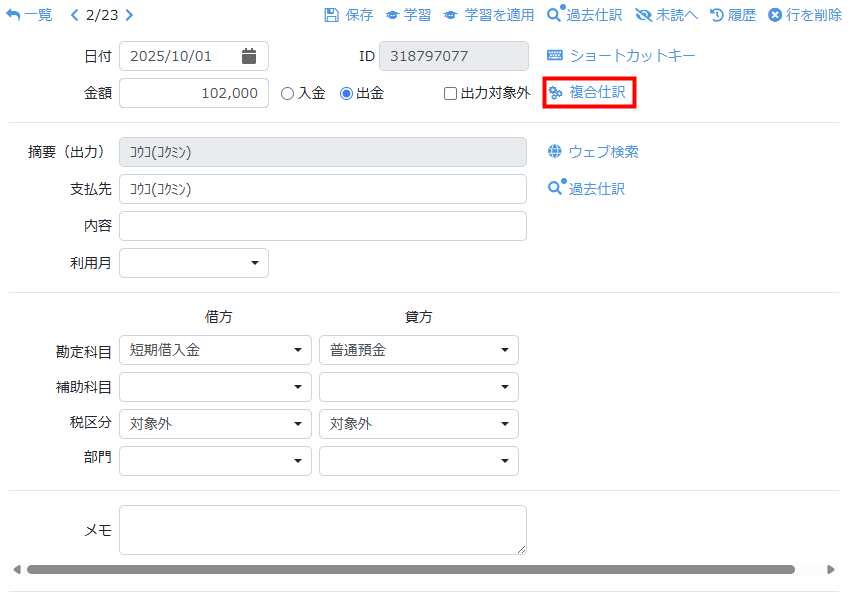
Task: Enable the 出力対象外 checkbox
Action: [x=450, y=94]
